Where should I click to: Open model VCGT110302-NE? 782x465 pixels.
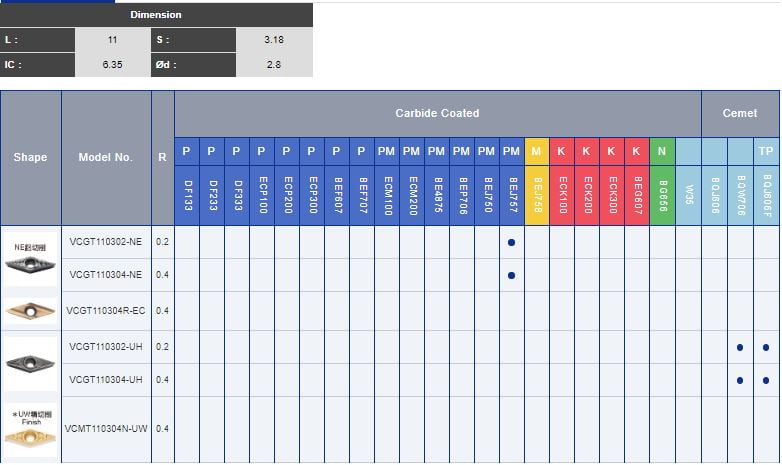click(106, 242)
